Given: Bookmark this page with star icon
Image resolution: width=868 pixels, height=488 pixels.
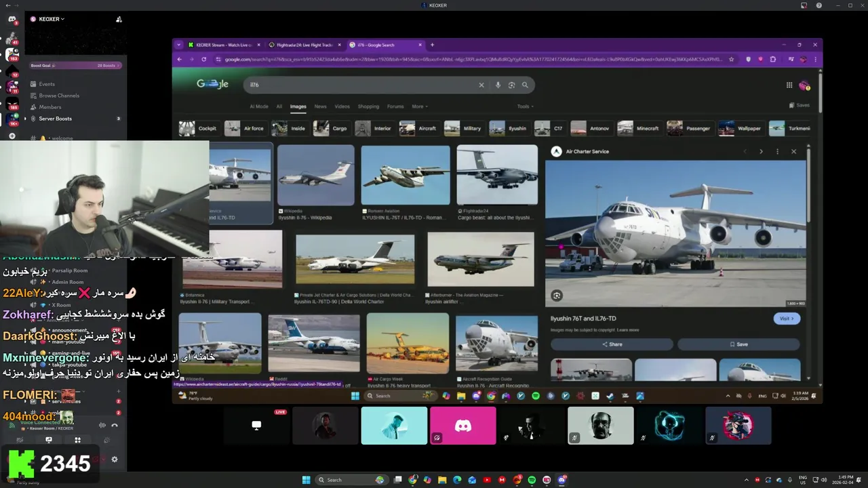Looking at the screenshot, I should point(731,59).
